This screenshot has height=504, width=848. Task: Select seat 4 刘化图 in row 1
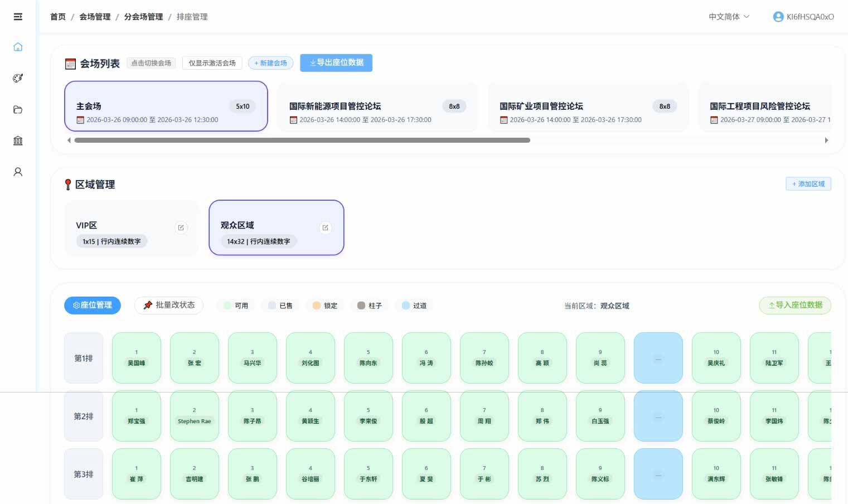pyautogui.click(x=311, y=358)
